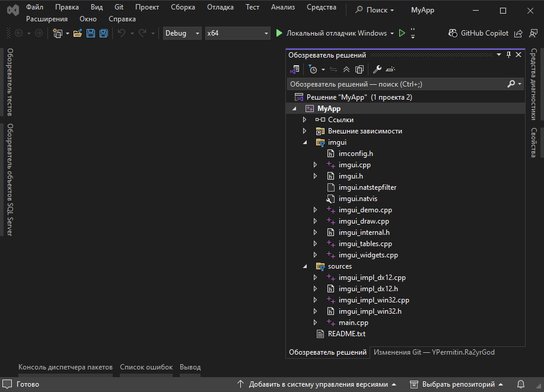Expand the 'Внешние зависимости' node

304,131
